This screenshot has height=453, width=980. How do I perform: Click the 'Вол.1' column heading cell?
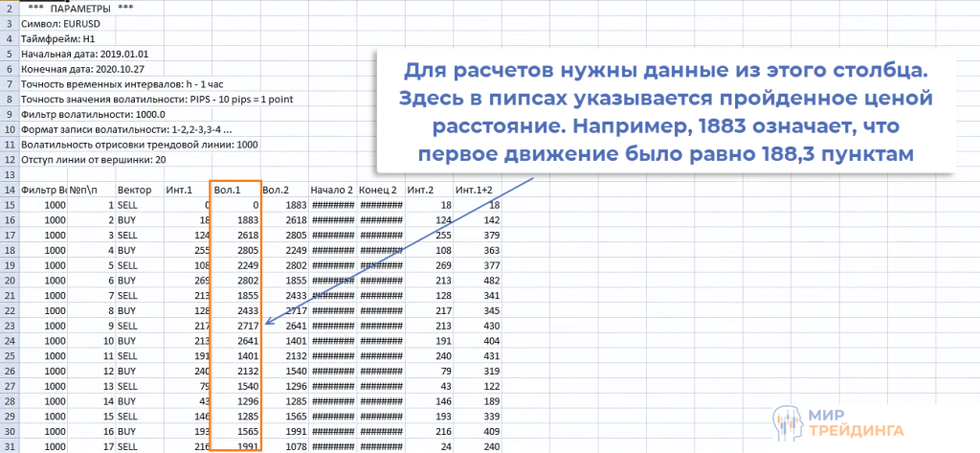[230, 190]
